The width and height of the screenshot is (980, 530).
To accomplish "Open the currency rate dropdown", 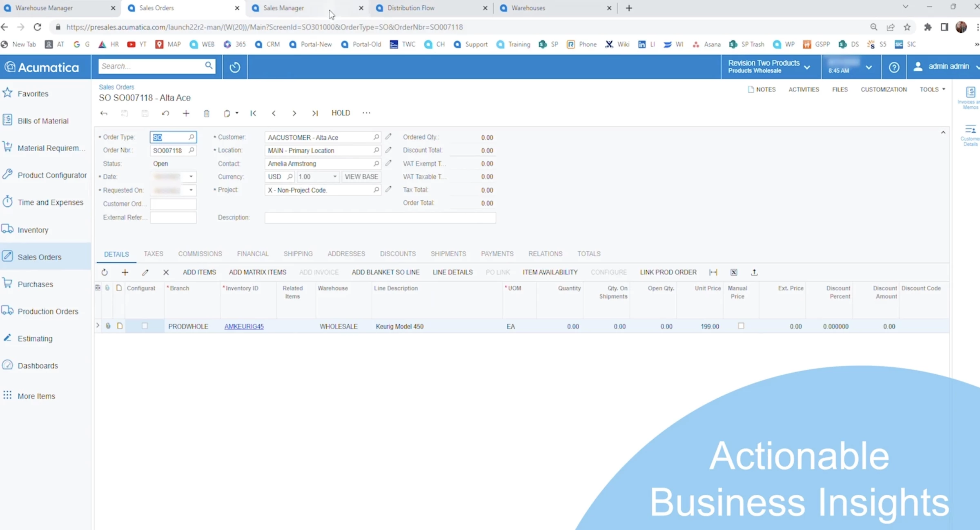I will [x=335, y=177].
